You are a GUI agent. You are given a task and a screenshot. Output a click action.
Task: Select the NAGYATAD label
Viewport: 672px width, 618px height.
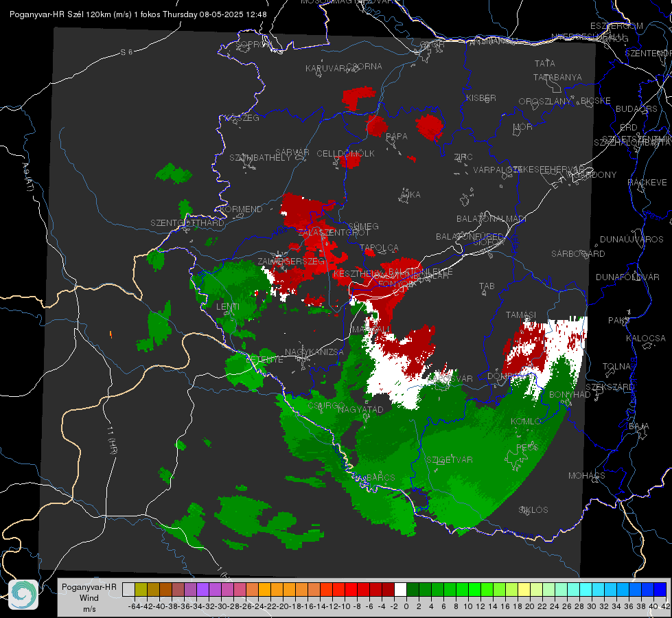pyautogui.click(x=360, y=409)
